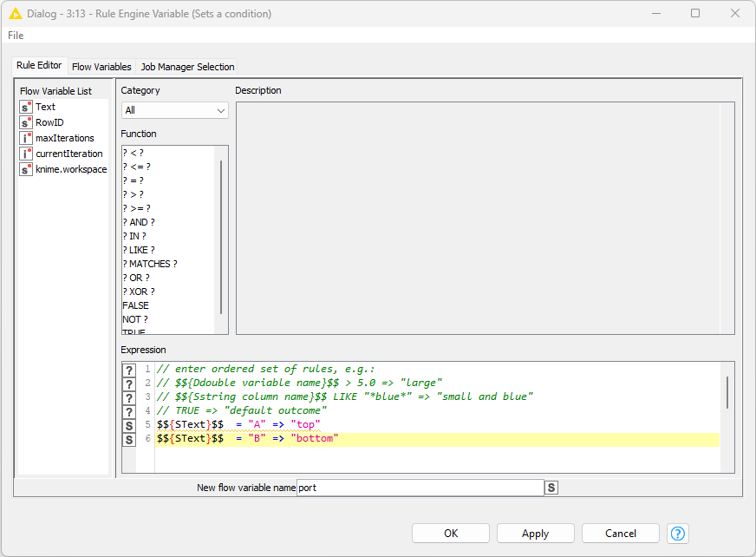Select the currentIteration flow variable

click(x=69, y=154)
